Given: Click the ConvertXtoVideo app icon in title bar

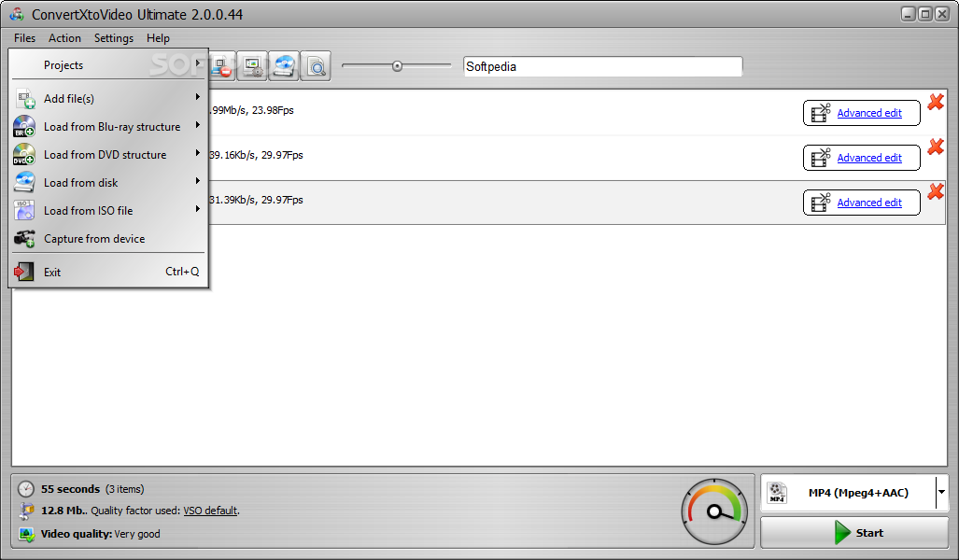Looking at the screenshot, I should (17, 14).
